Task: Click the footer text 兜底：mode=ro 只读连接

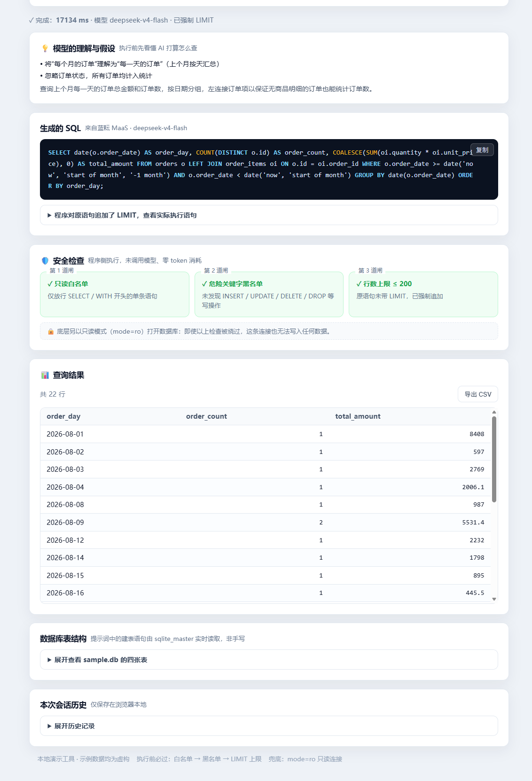Action: click(x=305, y=759)
